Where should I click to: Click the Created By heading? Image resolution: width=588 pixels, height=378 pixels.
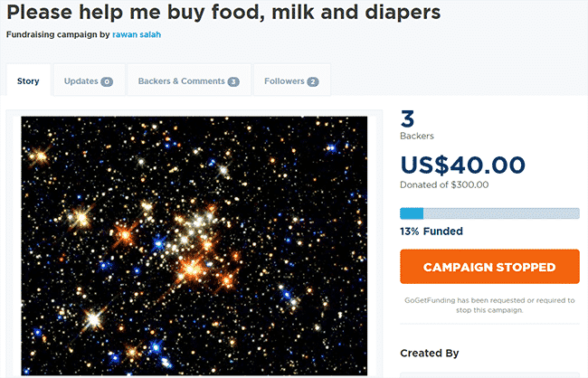coord(430,354)
